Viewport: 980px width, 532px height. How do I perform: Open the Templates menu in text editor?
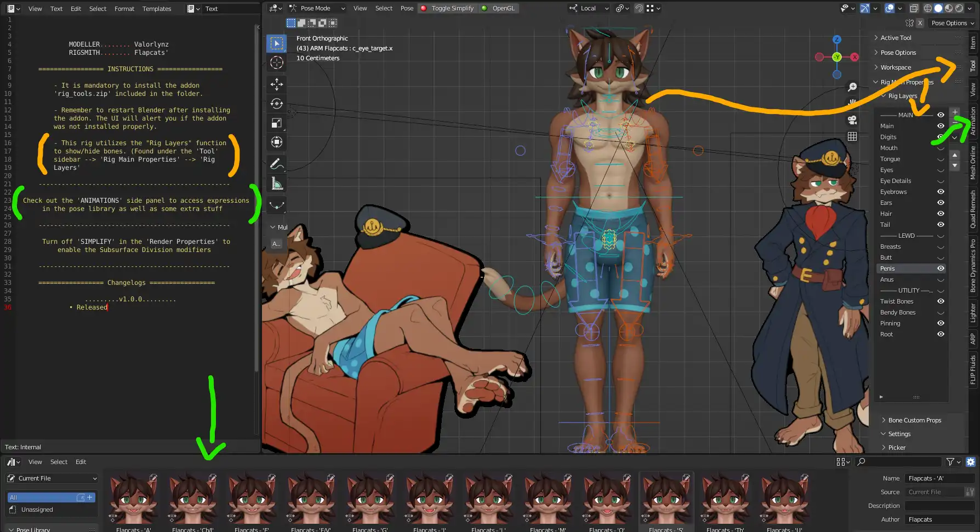(157, 9)
